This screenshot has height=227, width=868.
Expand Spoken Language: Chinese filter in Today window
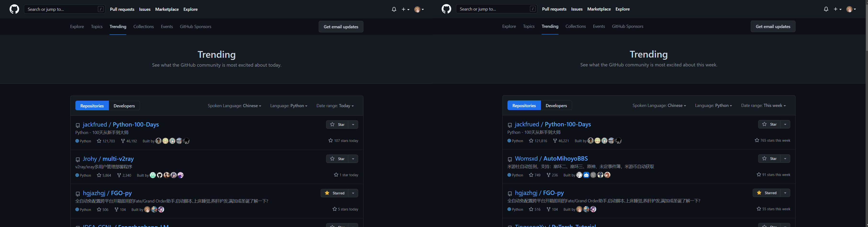(x=234, y=106)
